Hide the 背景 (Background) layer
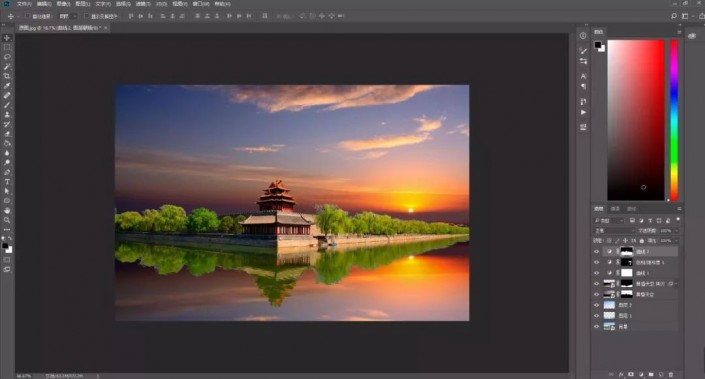 [597, 326]
